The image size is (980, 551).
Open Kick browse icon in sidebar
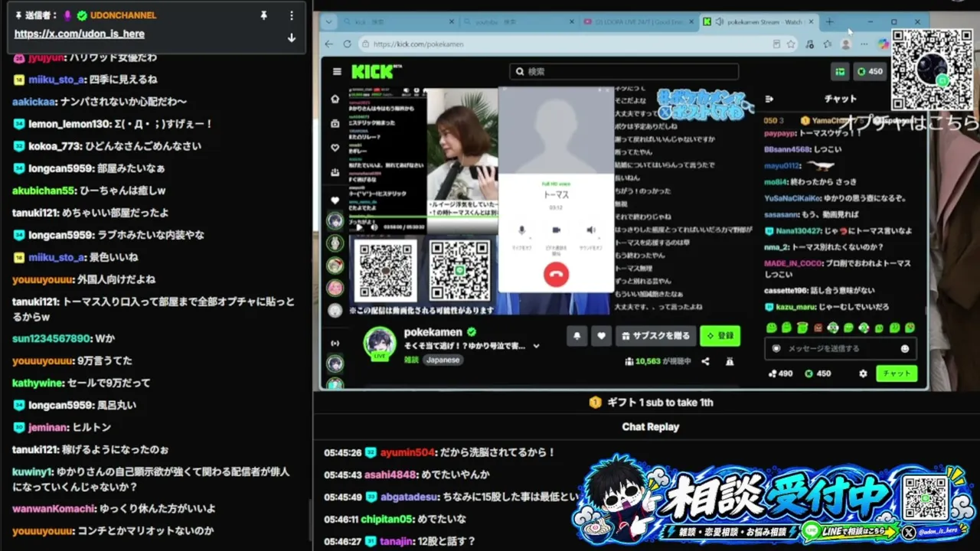pyautogui.click(x=335, y=123)
